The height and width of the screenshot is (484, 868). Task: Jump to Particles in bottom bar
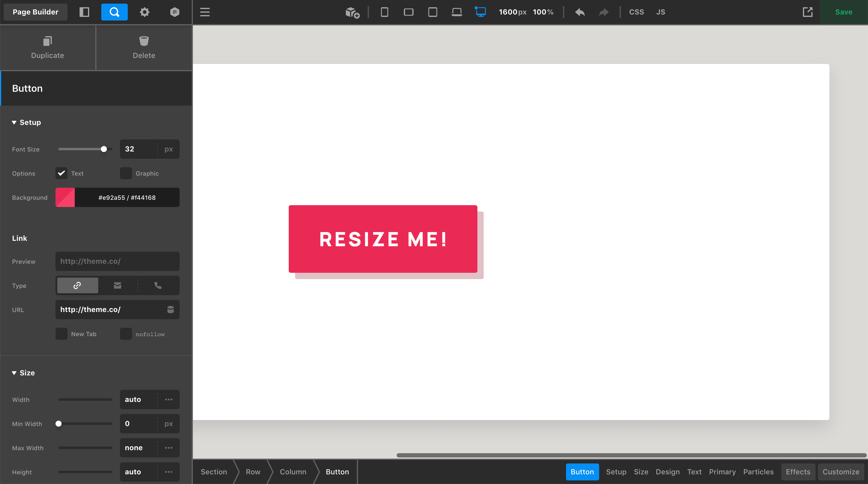click(758, 472)
